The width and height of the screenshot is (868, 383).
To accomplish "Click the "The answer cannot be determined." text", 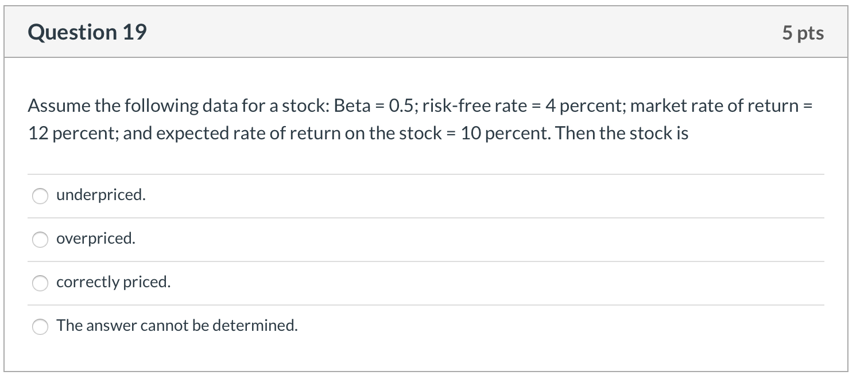I will 176,326.
